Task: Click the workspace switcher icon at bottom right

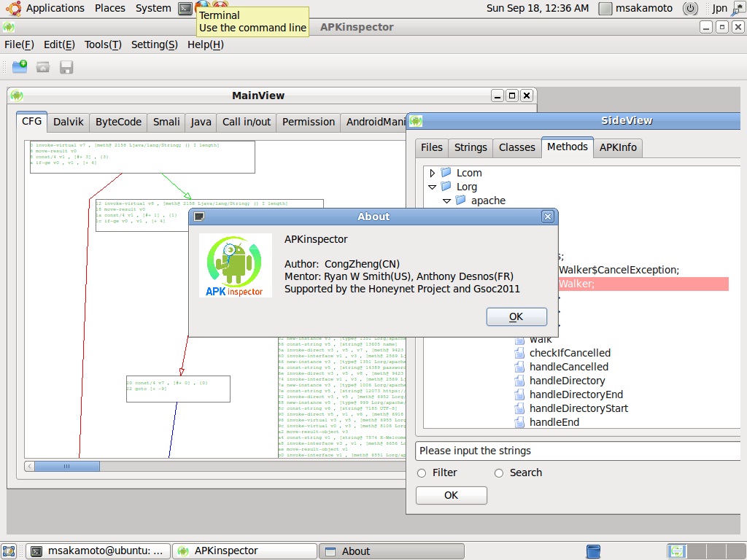Action: [x=676, y=551]
